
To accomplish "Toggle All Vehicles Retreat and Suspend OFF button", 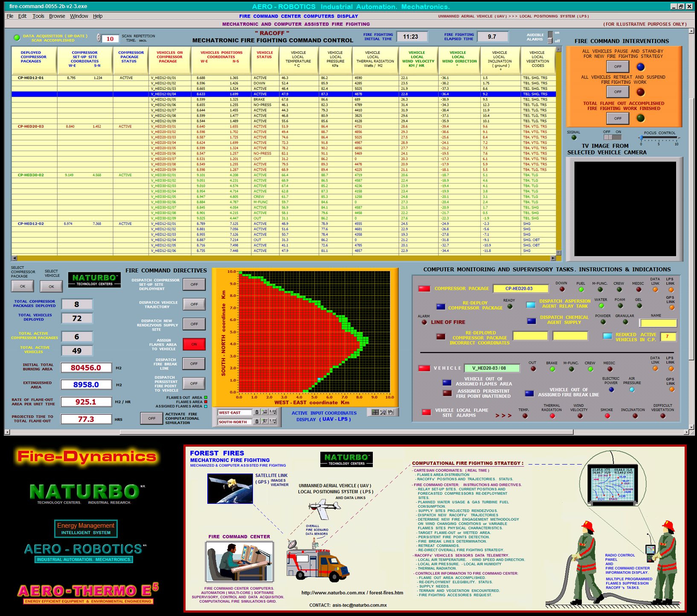I will (618, 92).
